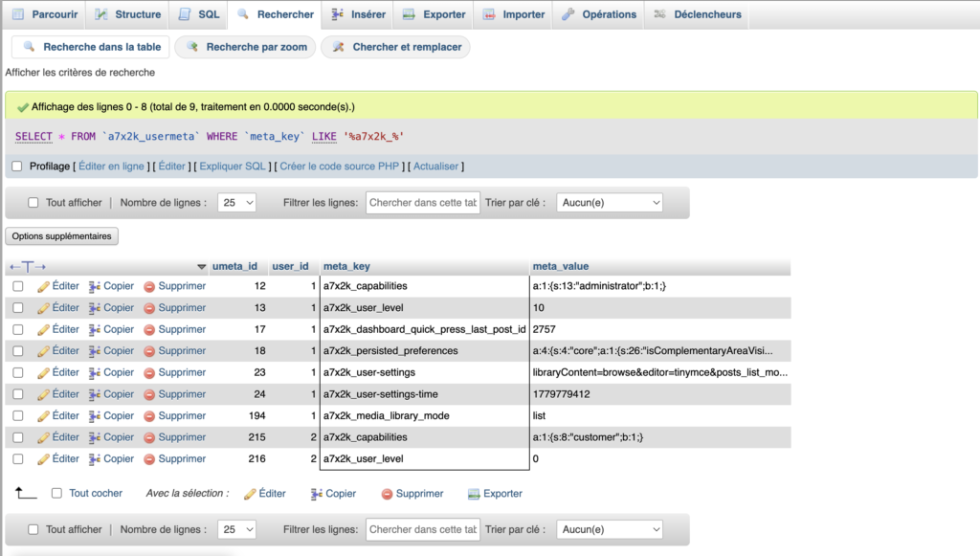This screenshot has width=980, height=556.
Task: Sort by the umeta_id column header
Action: point(235,266)
